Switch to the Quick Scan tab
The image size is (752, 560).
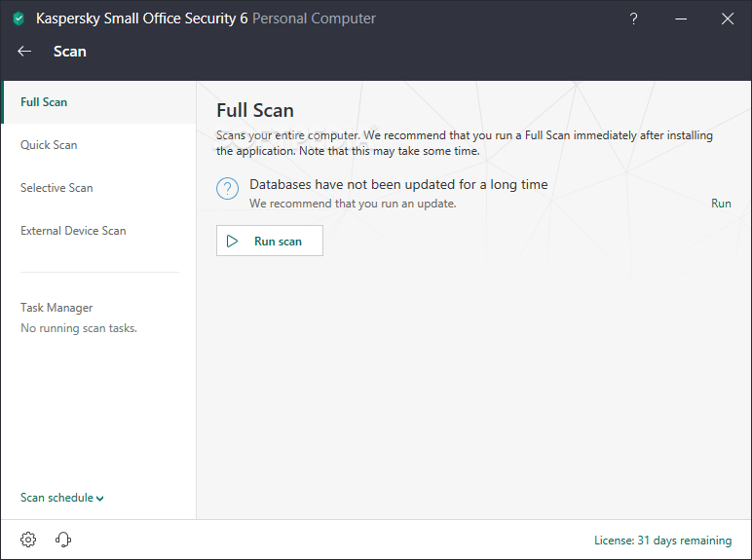(49, 145)
